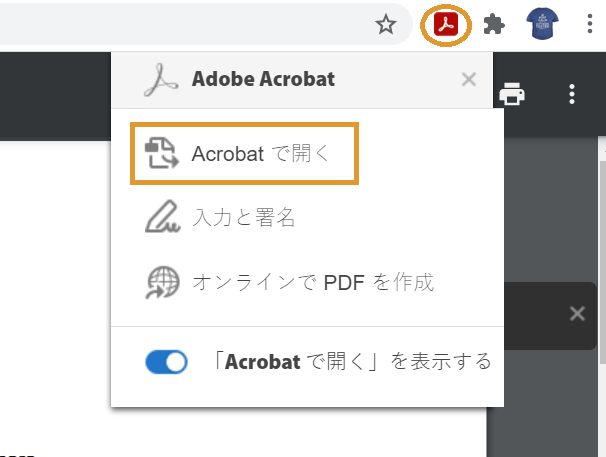
Task: Dismiss the dark notification with X
Action: pos(577,314)
